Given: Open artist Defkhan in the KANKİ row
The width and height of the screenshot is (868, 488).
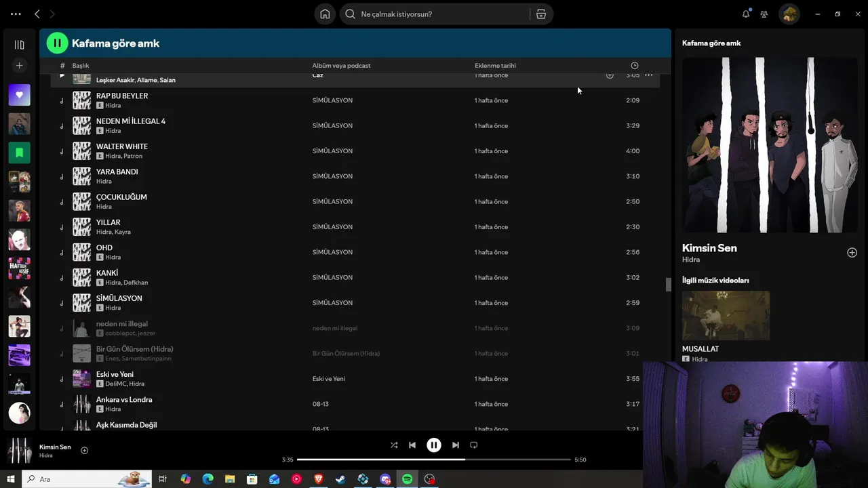Looking at the screenshot, I should click(136, 283).
